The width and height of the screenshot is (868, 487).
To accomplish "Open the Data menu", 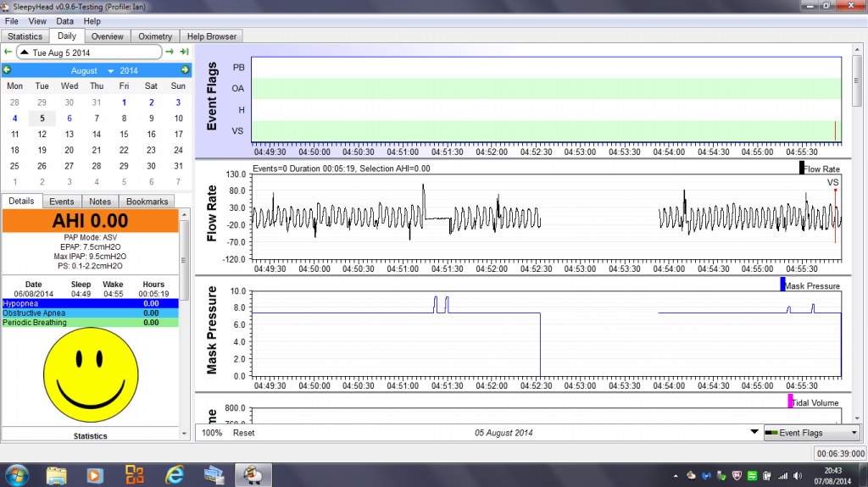I will [64, 21].
